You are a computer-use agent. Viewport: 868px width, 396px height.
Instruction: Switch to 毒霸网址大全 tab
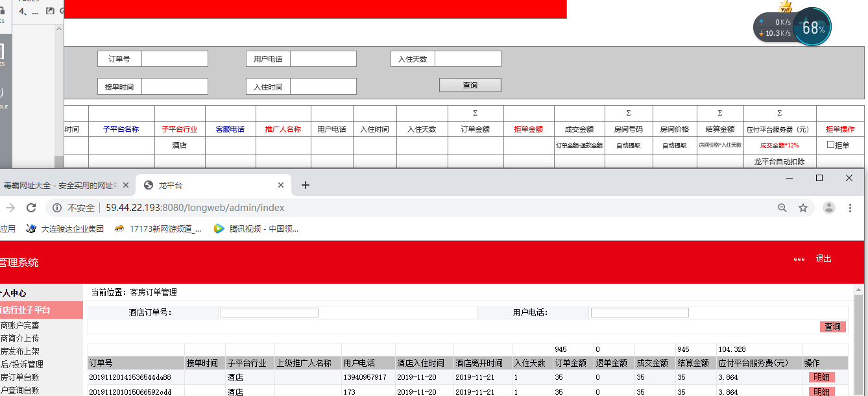click(58, 185)
